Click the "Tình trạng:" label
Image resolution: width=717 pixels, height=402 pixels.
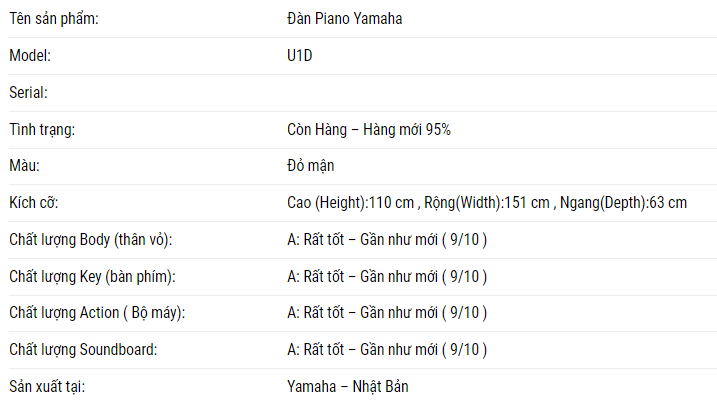(42, 130)
